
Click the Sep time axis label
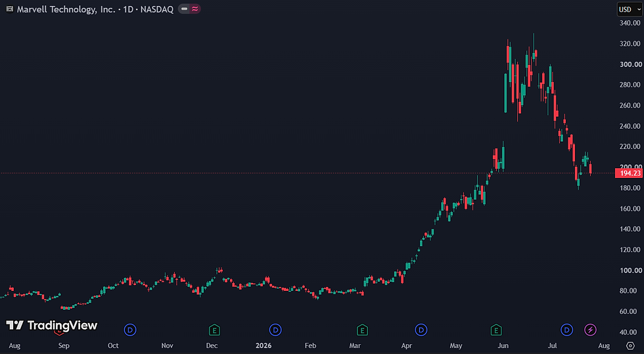(x=64, y=345)
